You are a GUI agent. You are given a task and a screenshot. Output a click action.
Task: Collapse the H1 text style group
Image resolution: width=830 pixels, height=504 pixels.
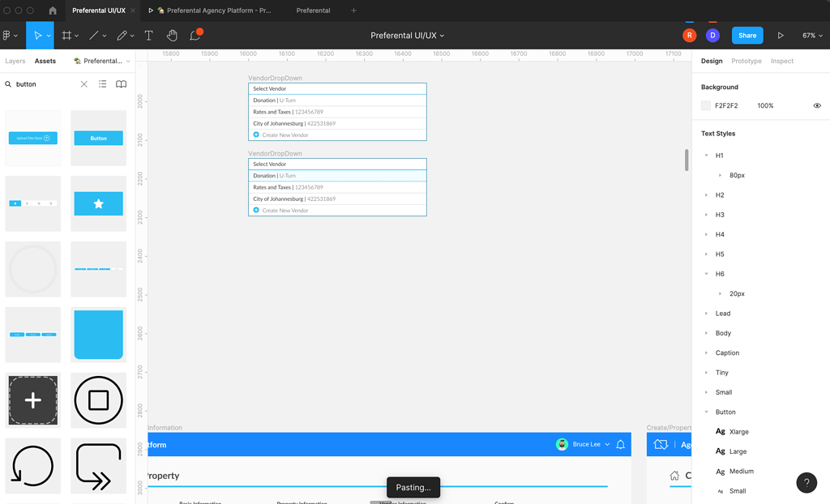click(x=706, y=156)
